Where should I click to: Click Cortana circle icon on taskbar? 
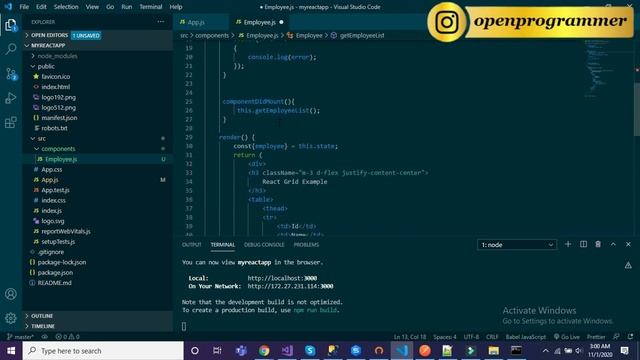pos(195,351)
